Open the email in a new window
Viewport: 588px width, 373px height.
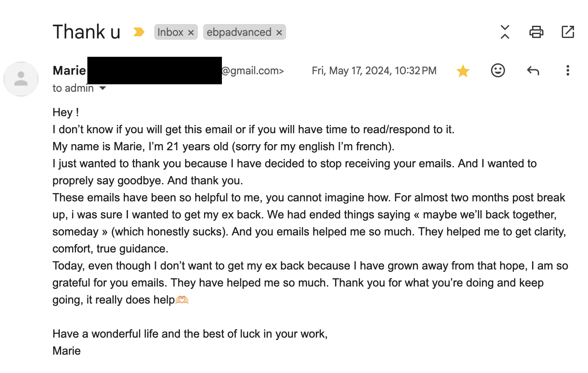(567, 32)
